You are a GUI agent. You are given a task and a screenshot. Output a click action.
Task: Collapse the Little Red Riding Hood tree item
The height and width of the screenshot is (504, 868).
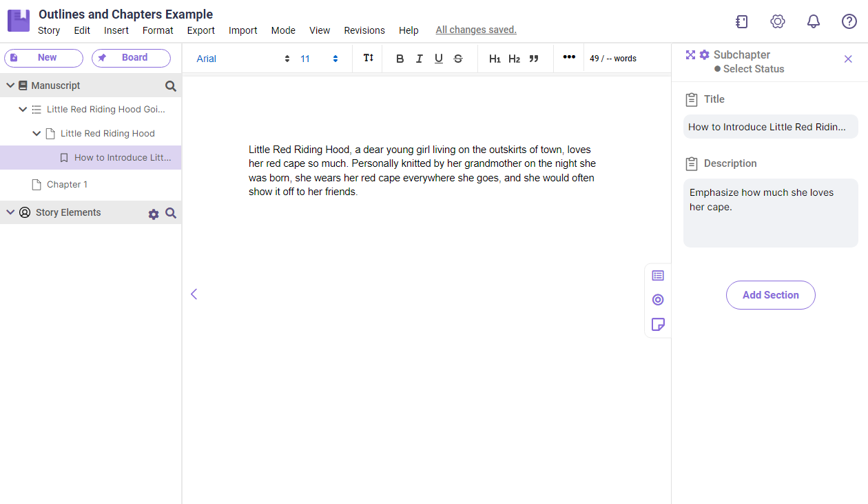pos(37,133)
